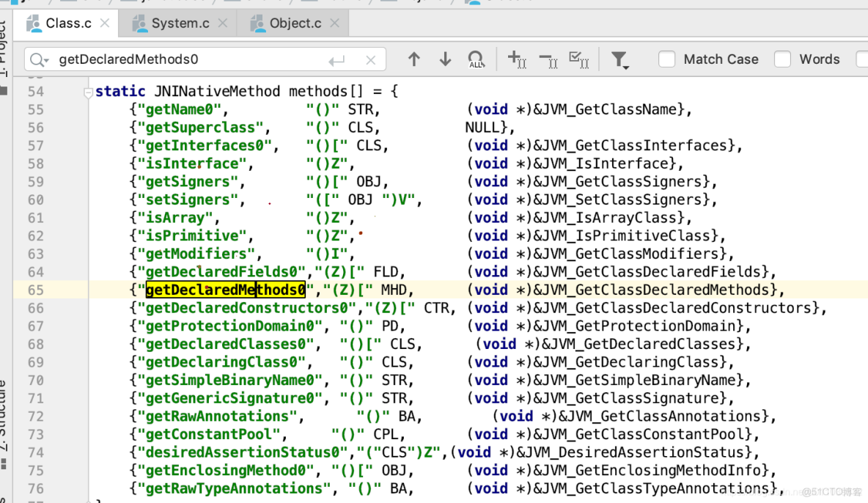The image size is (868, 503).
Task: Enable the Words checkbox
Action: 785,59
